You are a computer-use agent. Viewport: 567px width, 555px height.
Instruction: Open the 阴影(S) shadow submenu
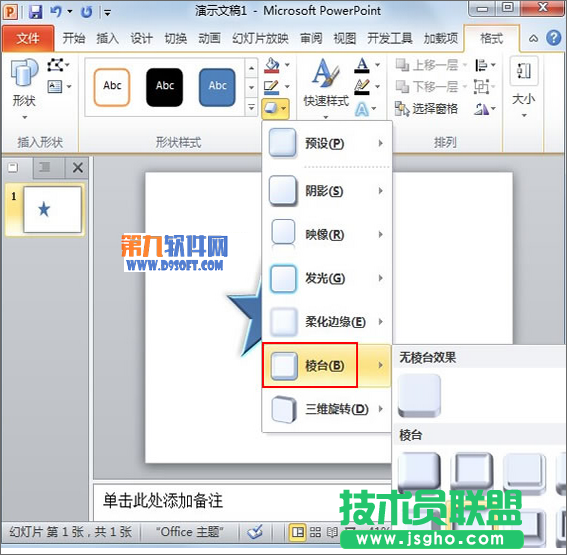[x=327, y=191]
